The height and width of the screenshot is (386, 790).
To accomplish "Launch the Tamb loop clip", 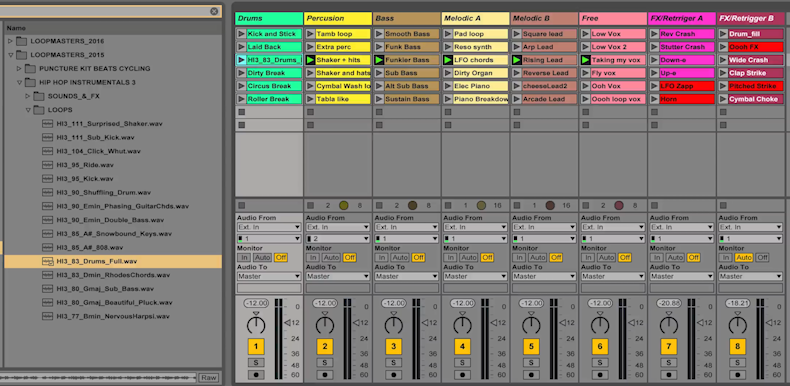I will (310, 34).
